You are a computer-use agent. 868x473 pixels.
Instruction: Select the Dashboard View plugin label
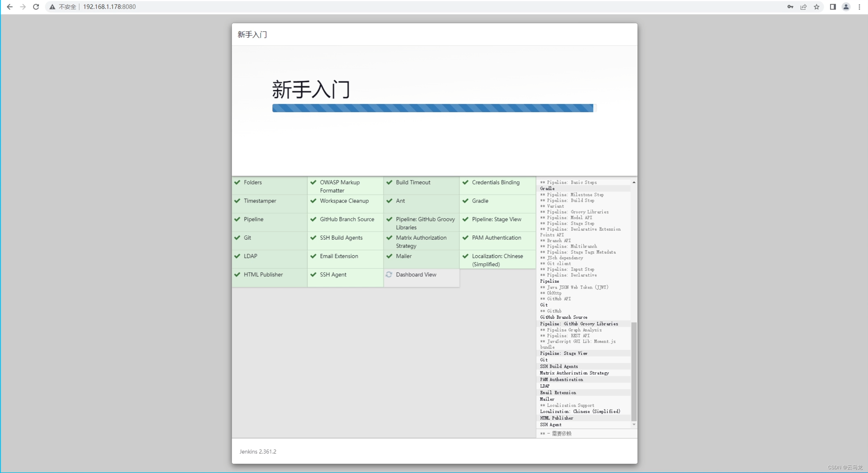pos(416,274)
